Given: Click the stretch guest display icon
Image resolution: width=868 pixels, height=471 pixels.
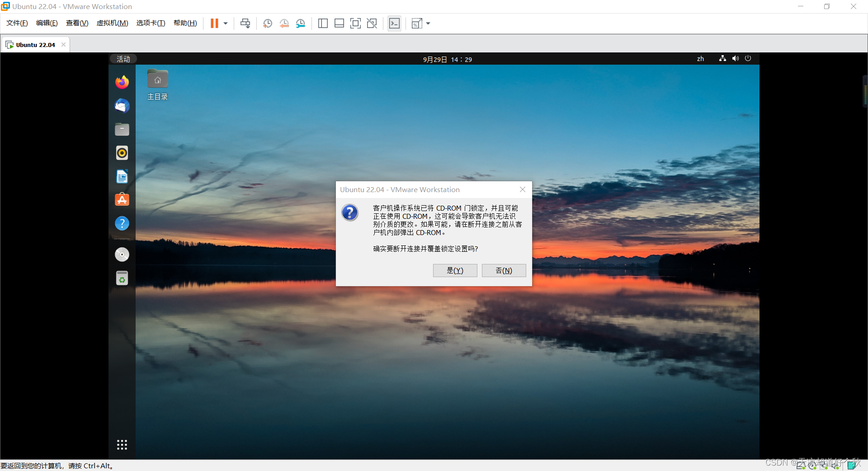Looking at the screenshot, I should 417,24.
